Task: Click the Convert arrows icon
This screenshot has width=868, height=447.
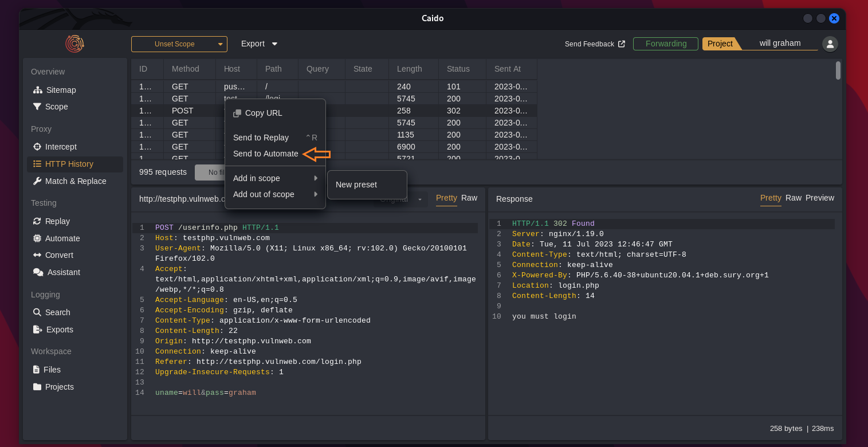Action: point(37,255)
